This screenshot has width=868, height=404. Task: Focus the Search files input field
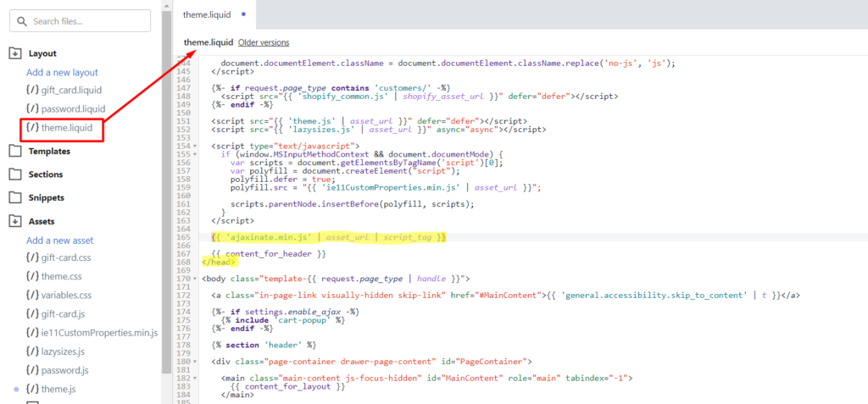81,21
